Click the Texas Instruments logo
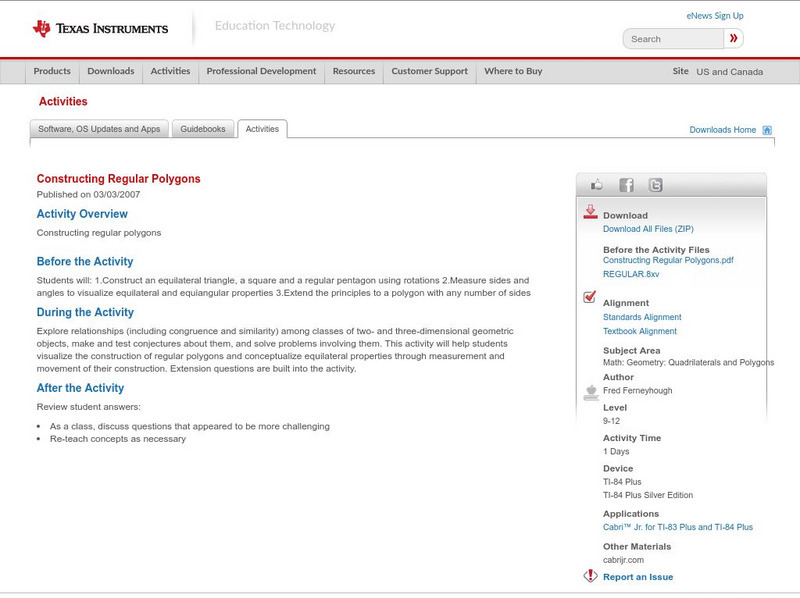This screenshot has height=598, width=800. click(100, 27)
